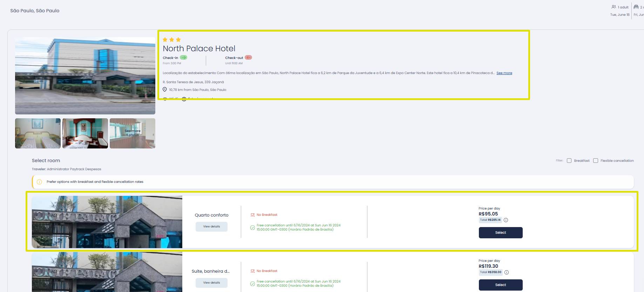The image size is (644, 292).
Task: Click the No Breakfast icon for Suite room
Action: point(252,271)
